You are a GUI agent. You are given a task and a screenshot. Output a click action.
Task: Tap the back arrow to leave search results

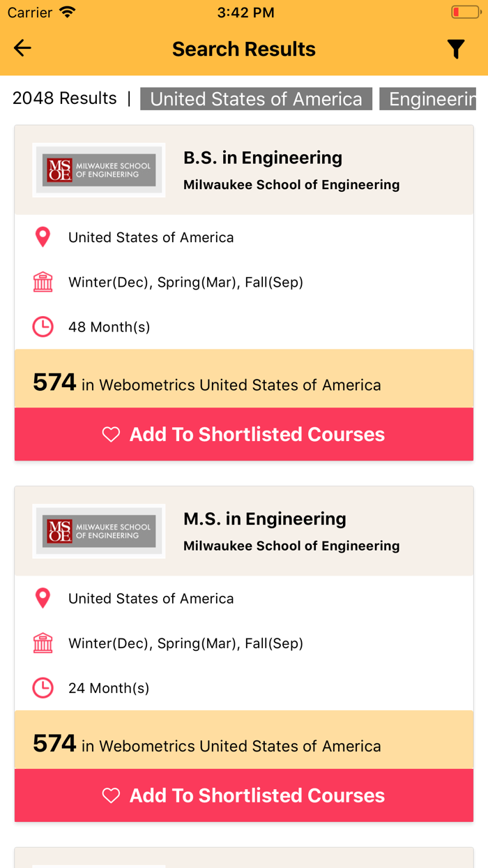click(x=22, y=48)
